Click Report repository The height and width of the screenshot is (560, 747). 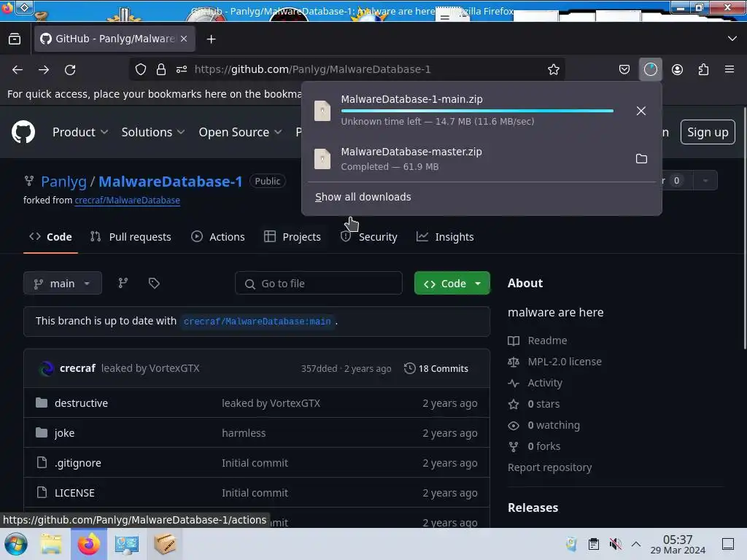pyautogui.click(x=550, y=467)
